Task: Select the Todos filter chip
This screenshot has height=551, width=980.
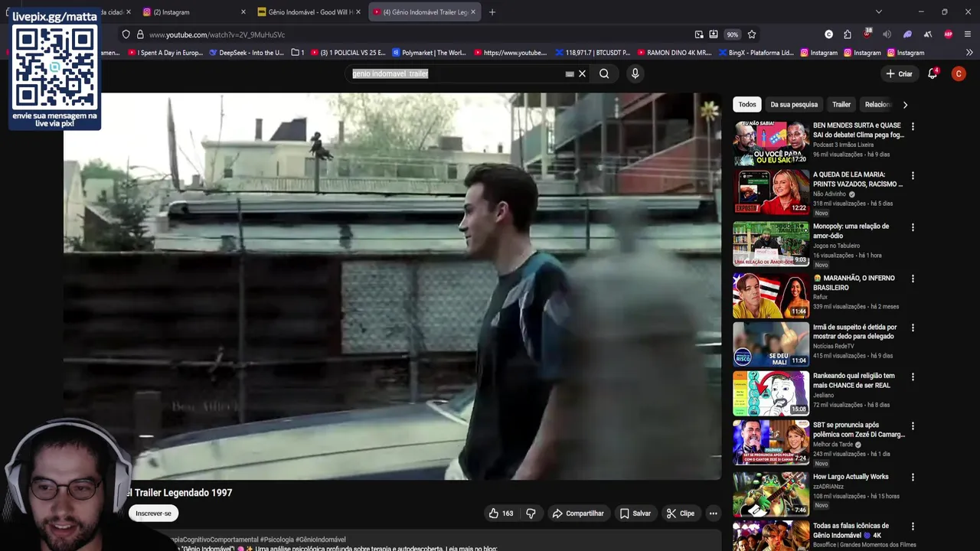Action: coord(747,104)
